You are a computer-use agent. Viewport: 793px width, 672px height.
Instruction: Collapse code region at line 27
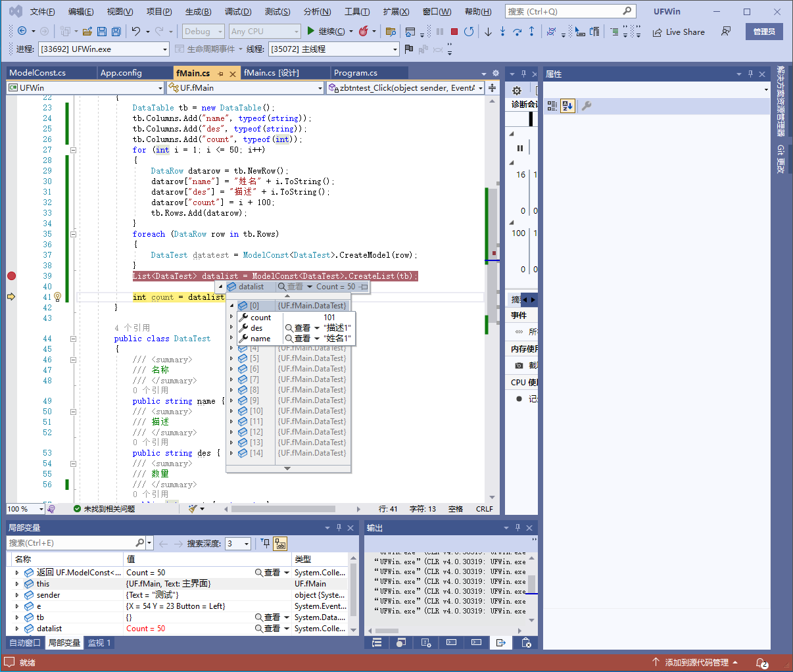(x=73, y=150)
